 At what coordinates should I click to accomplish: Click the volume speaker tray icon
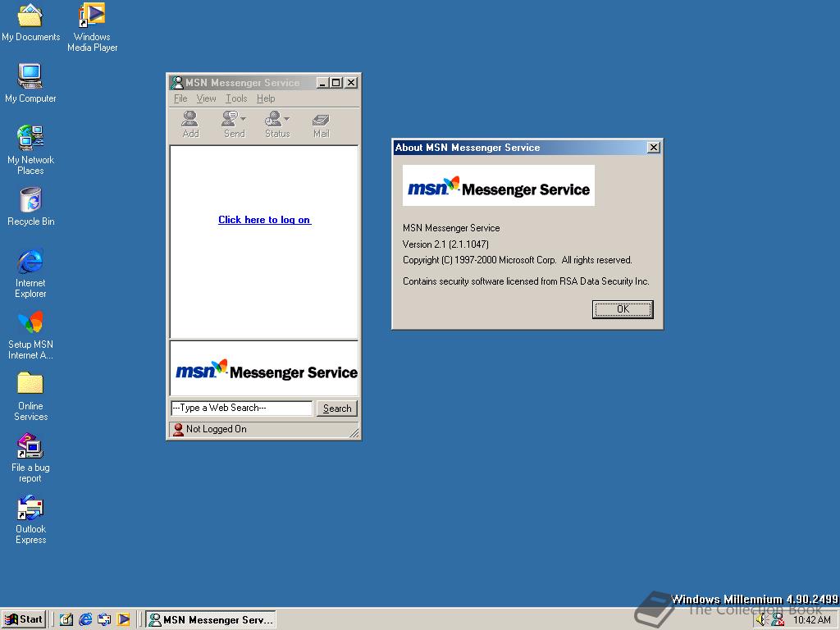pyautogui.click(x=762, y=620)
